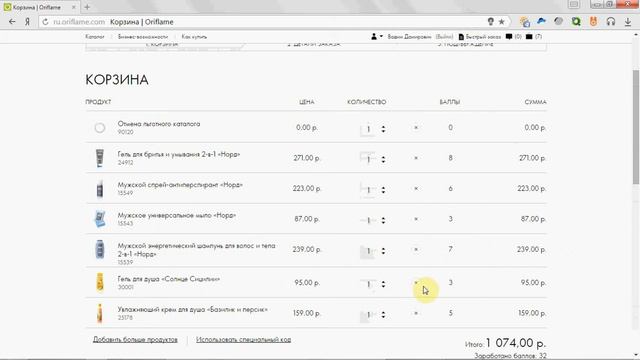Viewport: 640px width, 360px height.
Task: Remove Мужской энергетический шампунь with × icon
Action: [416, 249]
